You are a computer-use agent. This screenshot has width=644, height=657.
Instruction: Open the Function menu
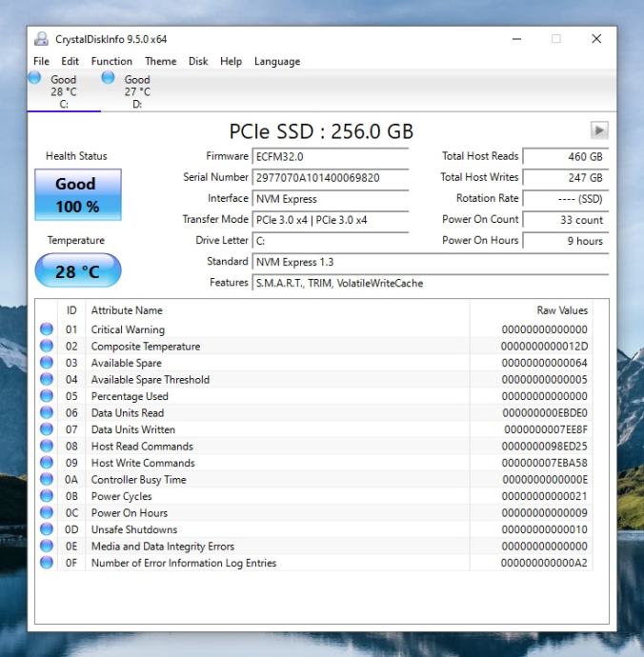(x=111, y=62)
